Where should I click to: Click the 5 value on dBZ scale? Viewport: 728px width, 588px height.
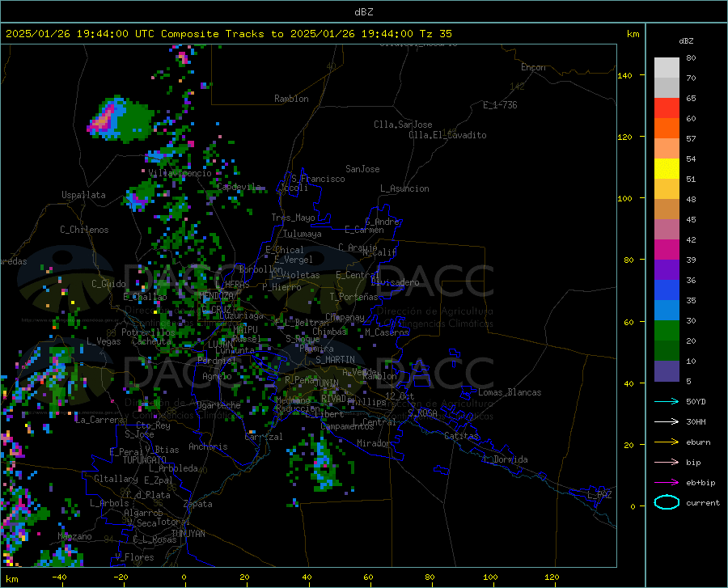[x=688, y=382]
